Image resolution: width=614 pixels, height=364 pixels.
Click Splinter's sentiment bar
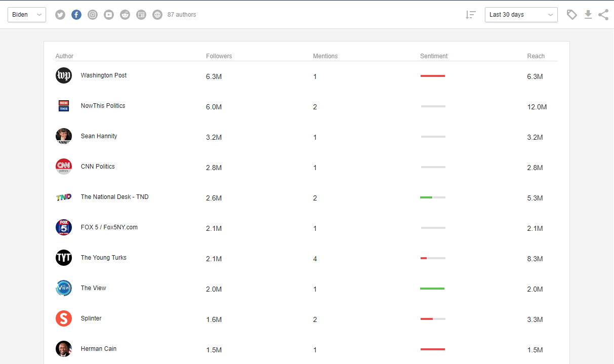(x=433, y=319)
